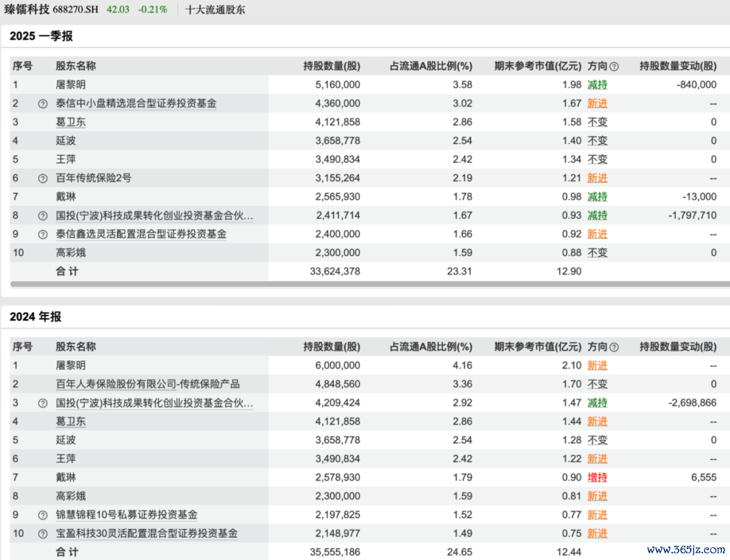Open 泰信中小盘精选混合型证券投资基金 shareholder link
This screenshot has width=730, height=560.
136,103
